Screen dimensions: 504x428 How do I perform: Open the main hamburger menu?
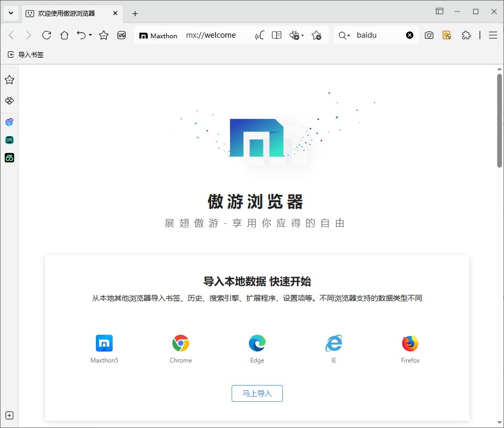click(493, 35)
